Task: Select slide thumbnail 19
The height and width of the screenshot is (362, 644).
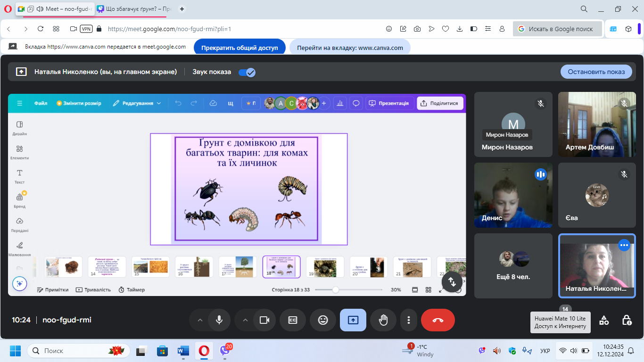Action: (x=325, y=267)
